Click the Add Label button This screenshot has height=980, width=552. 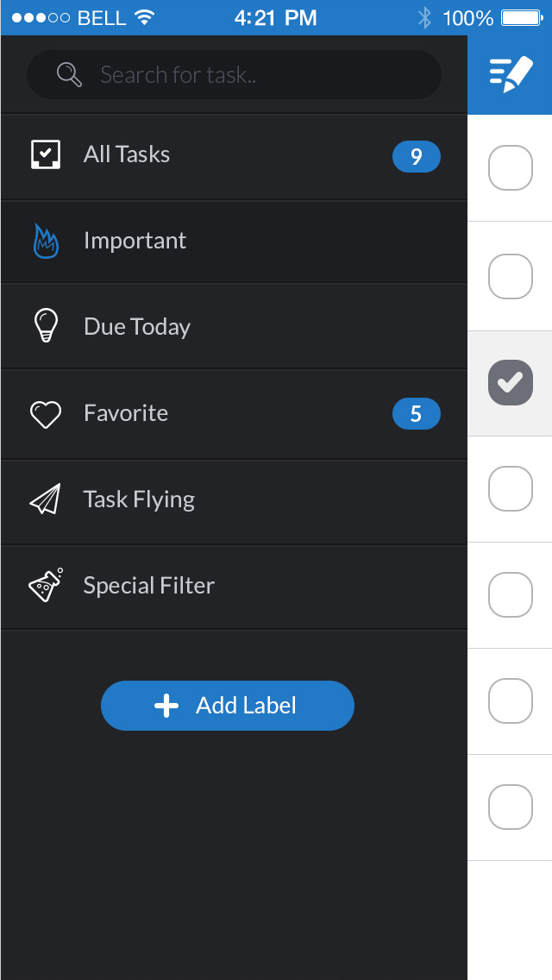point(227,705)
